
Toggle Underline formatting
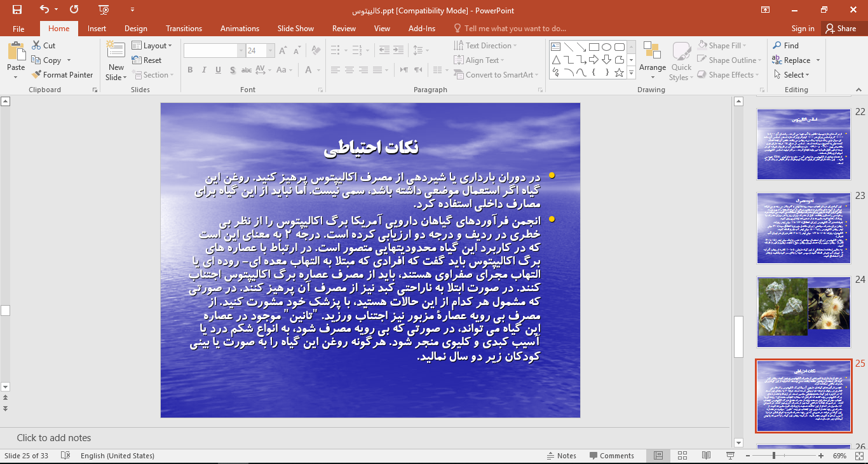point(218,70)
